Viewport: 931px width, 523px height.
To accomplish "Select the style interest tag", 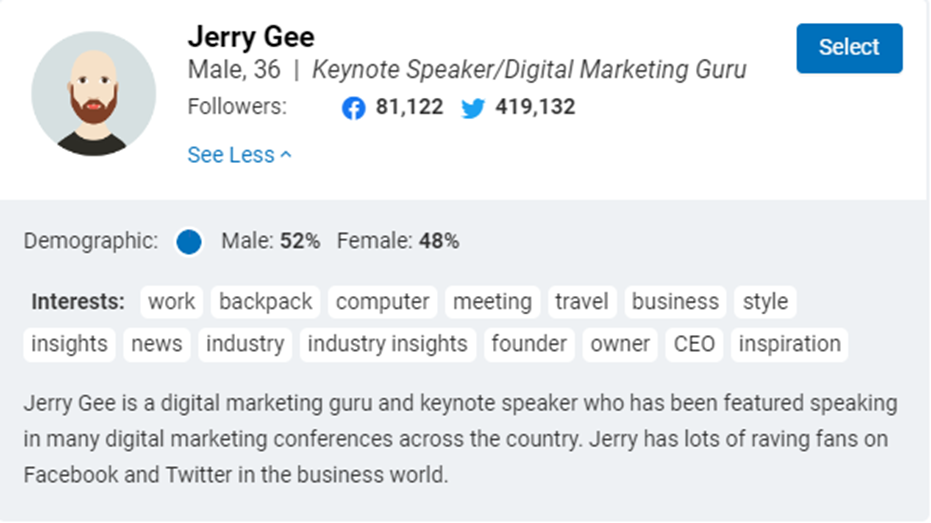I will 765,302.
